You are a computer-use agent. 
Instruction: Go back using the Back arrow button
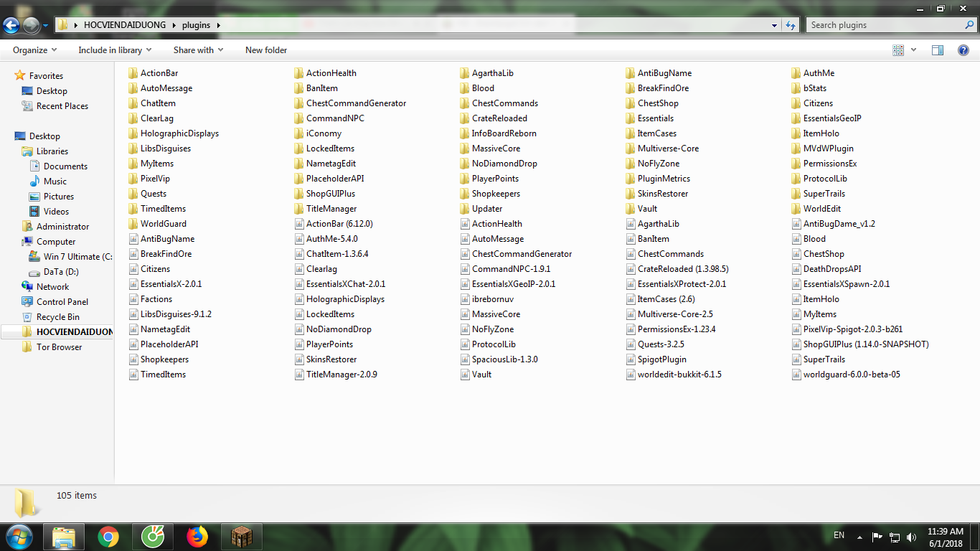click(x=11, y=26)
